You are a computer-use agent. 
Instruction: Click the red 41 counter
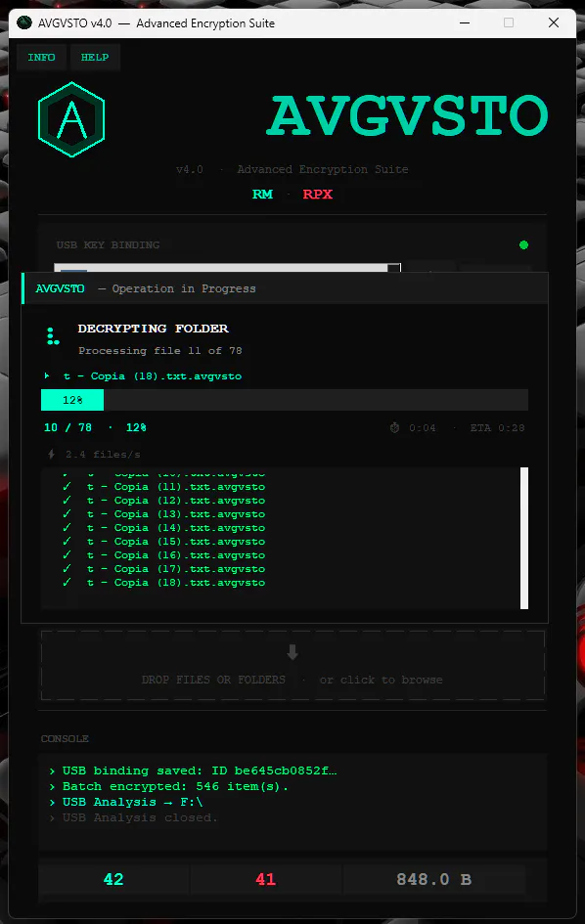point(265,880)
